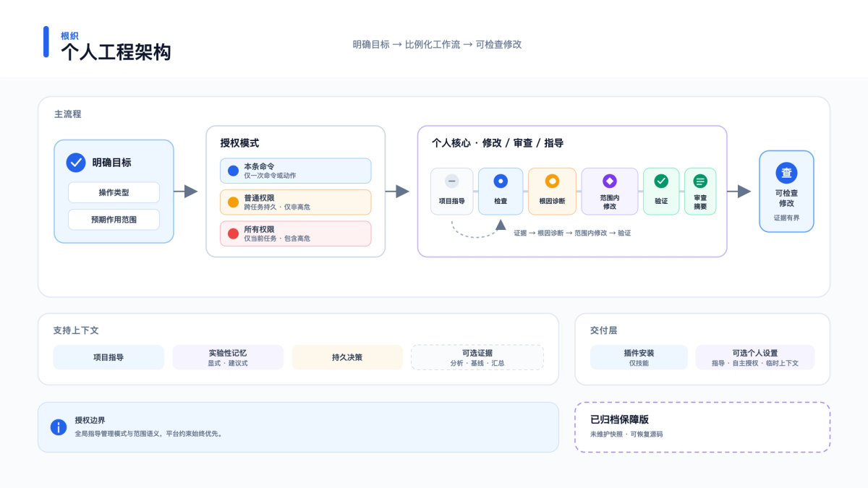The image size is (868, 488).
Task: Click the 插件安装 chip
Action: 639,357
